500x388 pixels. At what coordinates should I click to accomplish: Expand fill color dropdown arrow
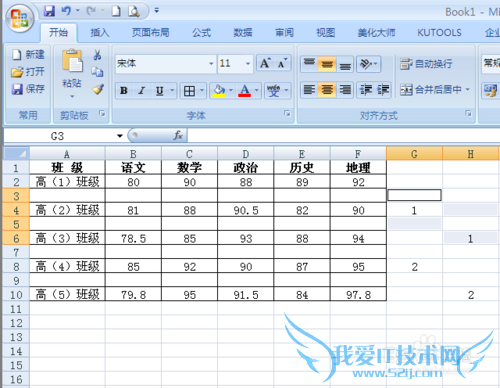[231, 90]
